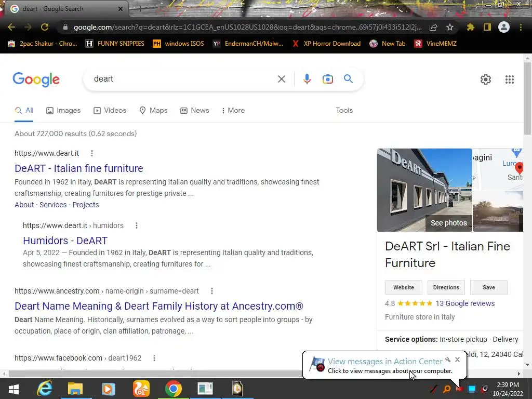Click the Action Center flag tray icon
This screenshot has width=532, height=399.
pyautogui.click(x=460, y=389)
